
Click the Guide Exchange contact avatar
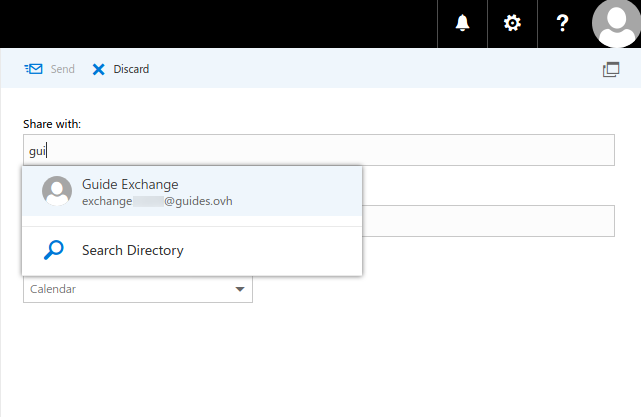point(57,191)
